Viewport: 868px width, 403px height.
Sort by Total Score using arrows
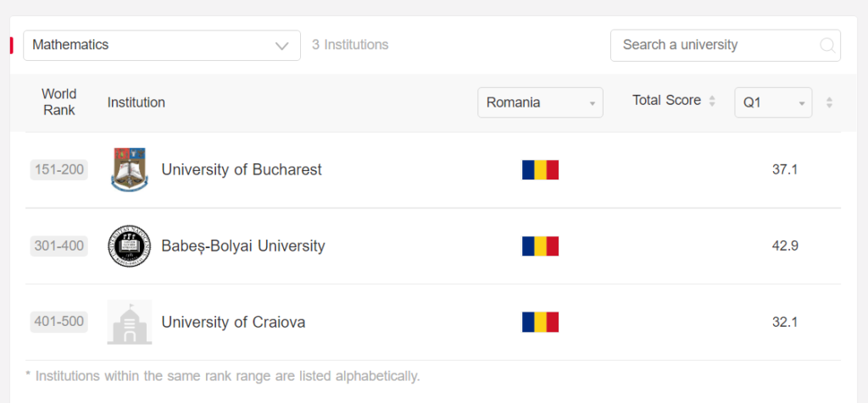[x=712, y=101]
